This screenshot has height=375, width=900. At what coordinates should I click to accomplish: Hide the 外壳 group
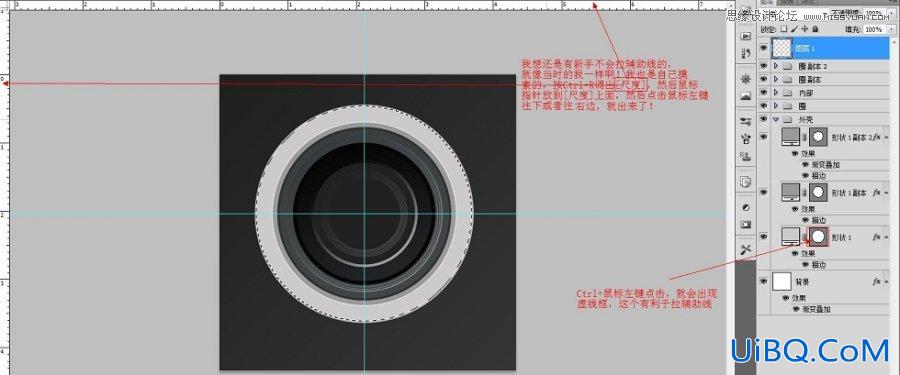763,119
